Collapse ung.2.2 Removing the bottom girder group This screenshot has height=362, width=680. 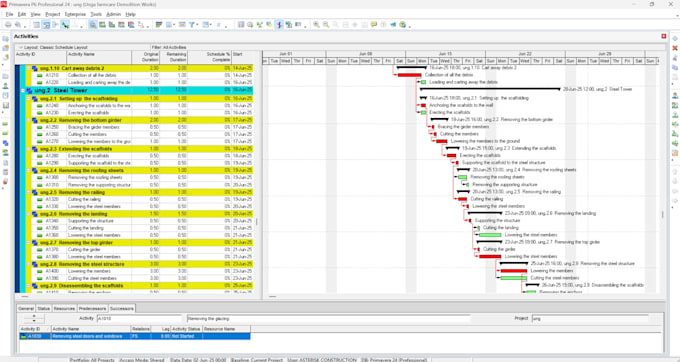click(x=29, y=121)
